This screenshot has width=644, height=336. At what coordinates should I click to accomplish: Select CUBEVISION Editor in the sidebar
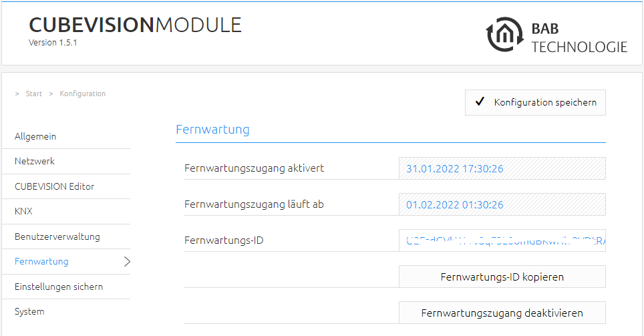66,186
